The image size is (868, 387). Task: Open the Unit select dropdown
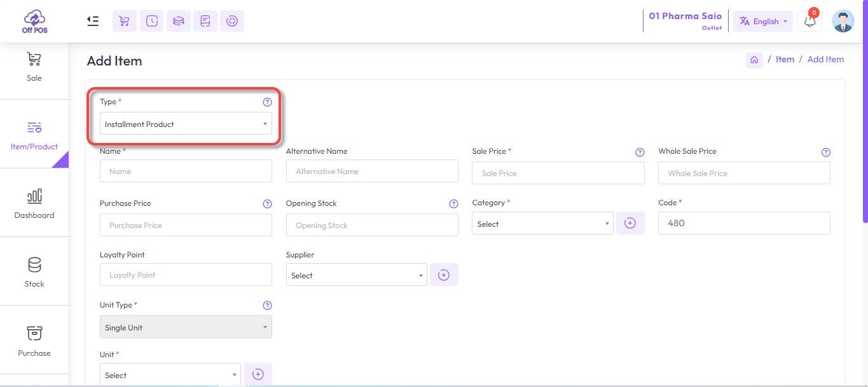point(170,375)
